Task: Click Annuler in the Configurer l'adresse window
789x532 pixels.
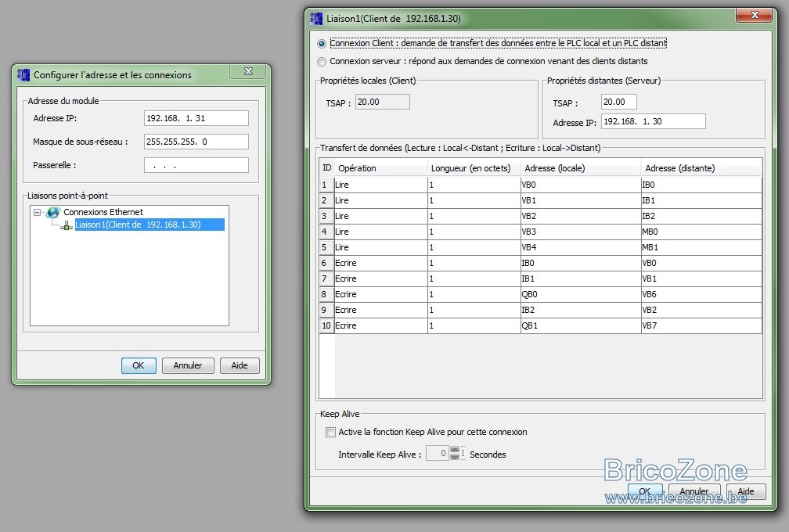Action: click(188, 365)
